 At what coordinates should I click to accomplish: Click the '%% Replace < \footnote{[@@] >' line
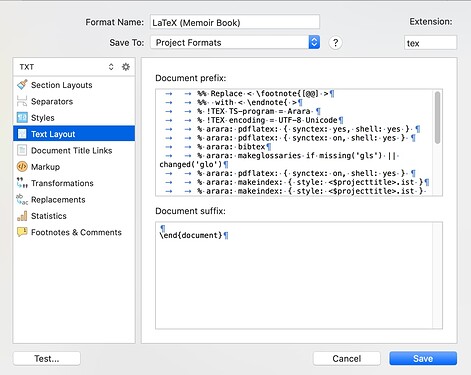[x=265, y=93]
